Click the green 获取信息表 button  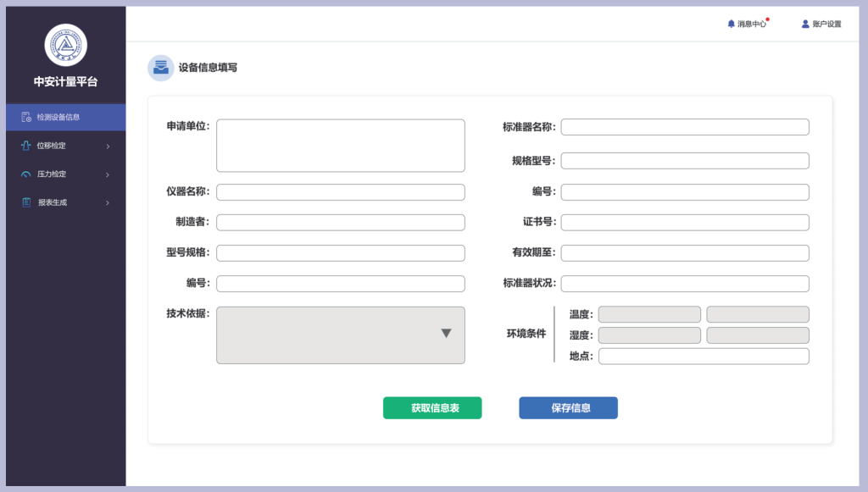432,408
